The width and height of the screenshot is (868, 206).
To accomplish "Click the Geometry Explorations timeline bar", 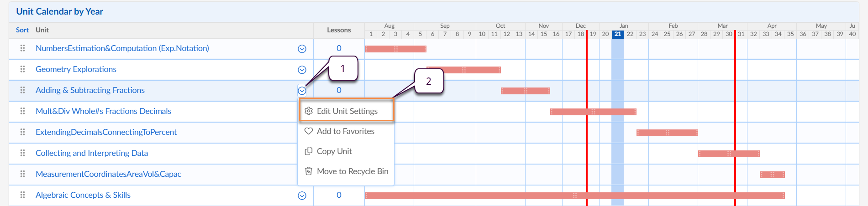I will (463, 70).
